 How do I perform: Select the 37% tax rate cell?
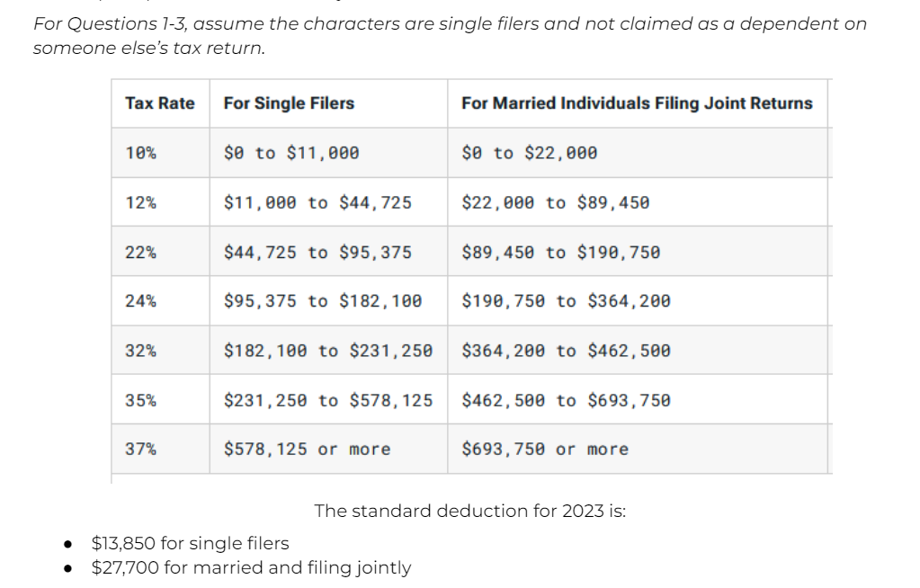tap(140, 450)
